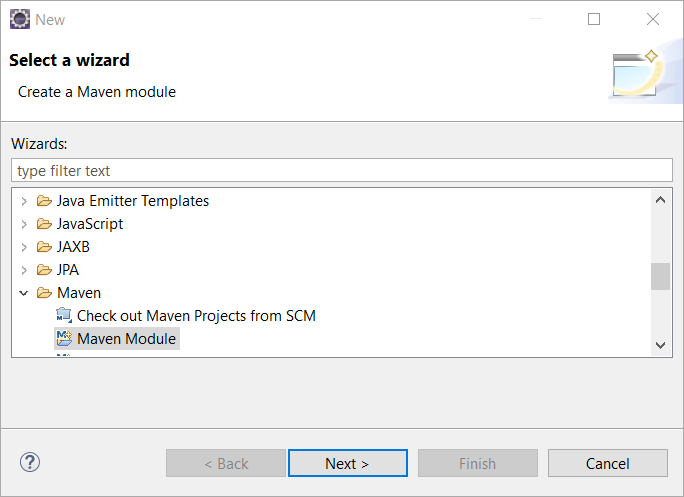The width and height of the screenshot is (684, 497).
Task: Collapse the Maven category
Action: coord(24,293)
